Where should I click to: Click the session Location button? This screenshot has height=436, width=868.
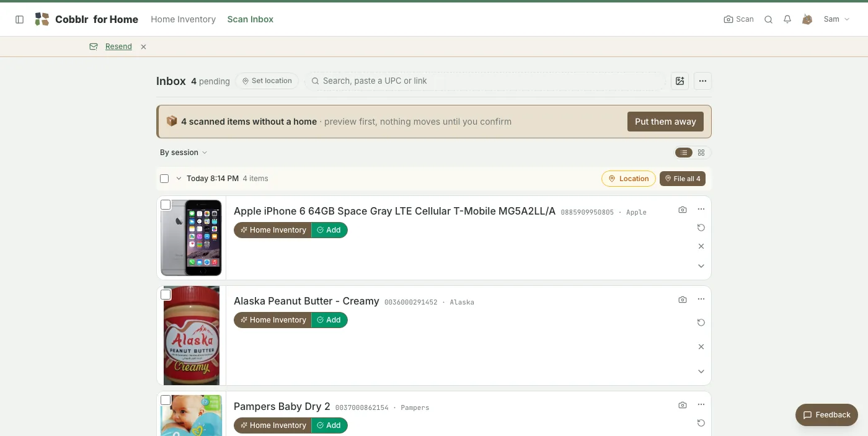pyautogui.click(x=629, y=179)
